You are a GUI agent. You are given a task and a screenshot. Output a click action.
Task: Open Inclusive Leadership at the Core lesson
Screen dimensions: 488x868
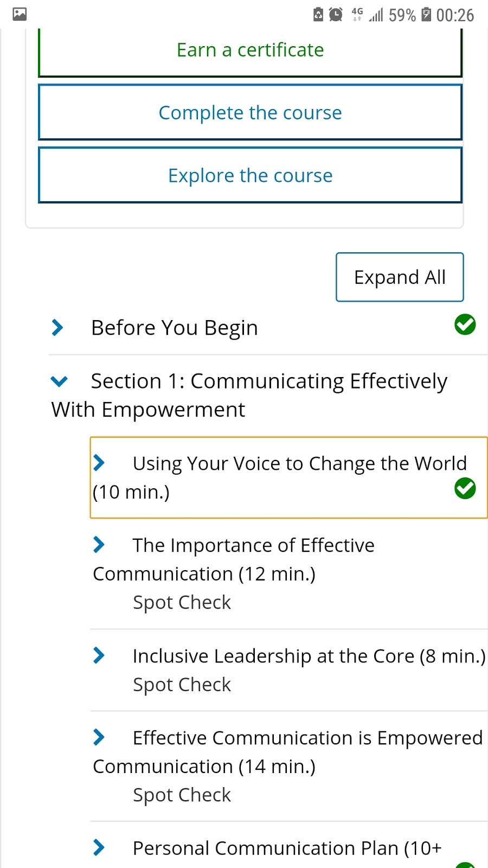coord(309,656)
